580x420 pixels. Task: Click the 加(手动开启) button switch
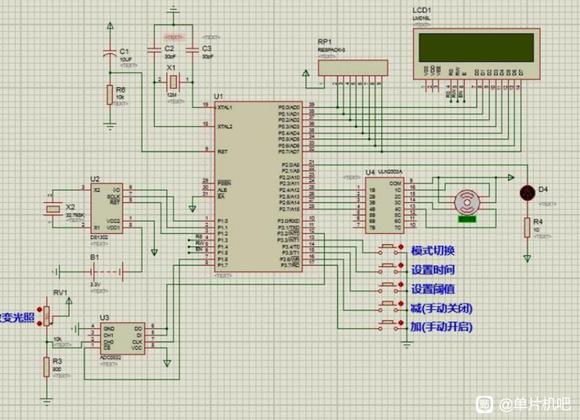388,325
